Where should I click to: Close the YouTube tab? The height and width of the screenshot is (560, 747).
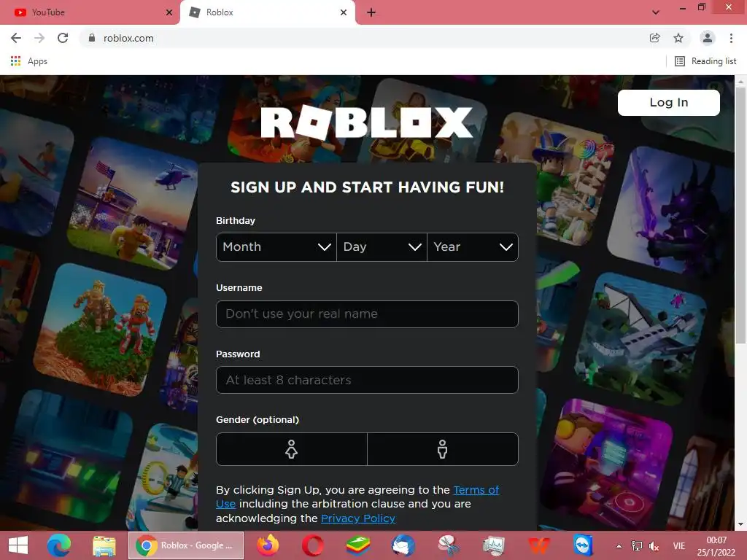point(169,12)
